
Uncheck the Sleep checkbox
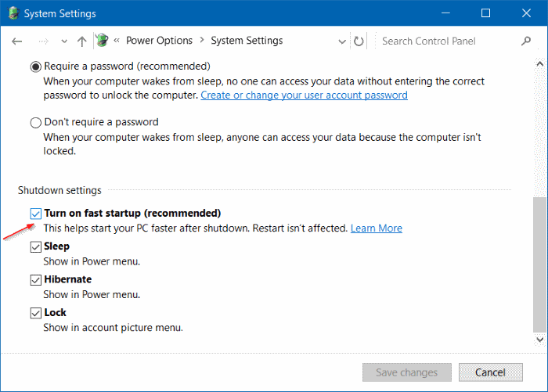(x=36, y=246)
